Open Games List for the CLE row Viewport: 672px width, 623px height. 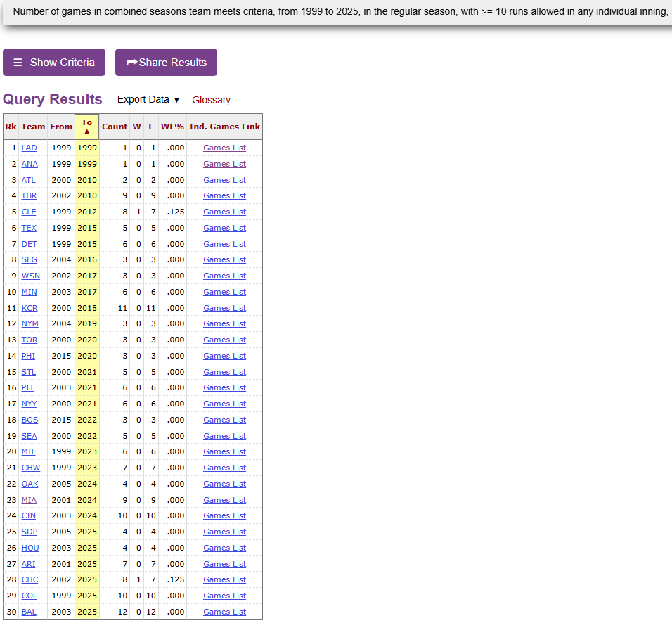point(224,212)
